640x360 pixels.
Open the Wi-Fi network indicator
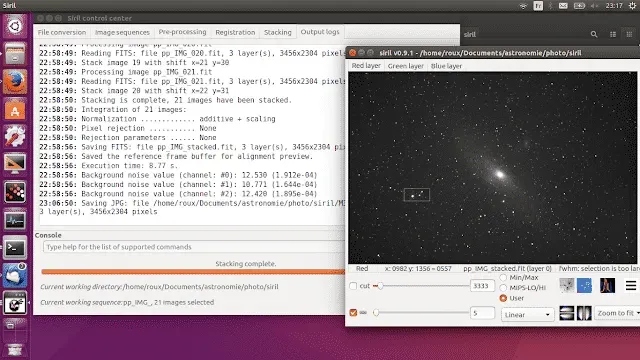523,6
